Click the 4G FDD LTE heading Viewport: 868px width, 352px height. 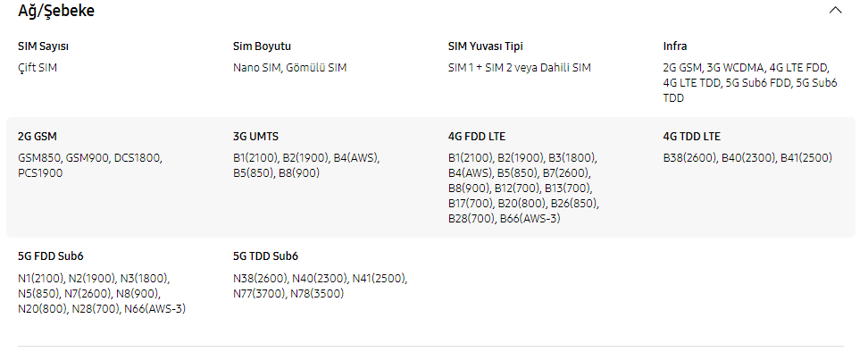(477, 137)
